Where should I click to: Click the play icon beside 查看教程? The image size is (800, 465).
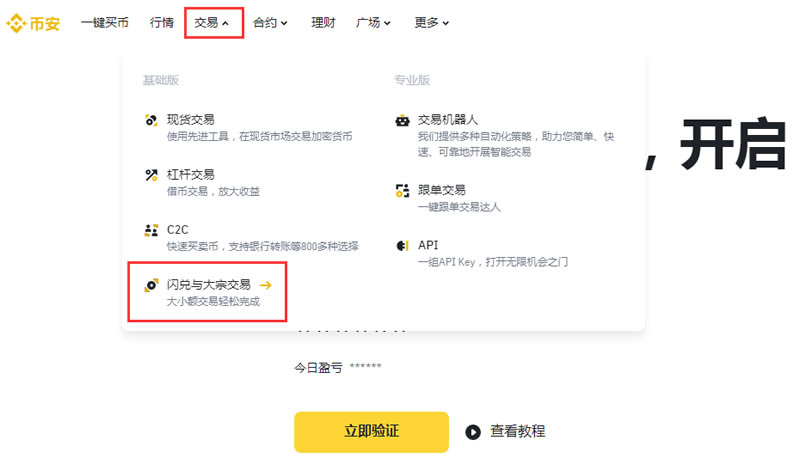tap(473, 431)
